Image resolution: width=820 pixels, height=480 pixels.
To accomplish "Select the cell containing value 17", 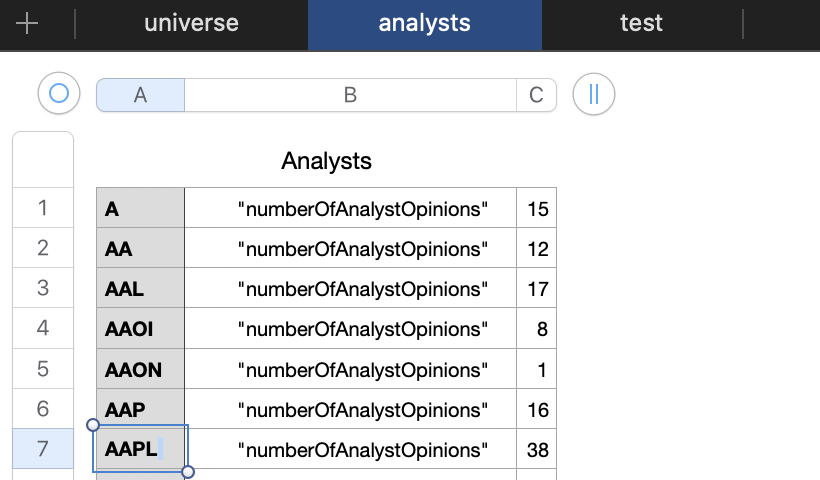I will (x=536, y=289).
